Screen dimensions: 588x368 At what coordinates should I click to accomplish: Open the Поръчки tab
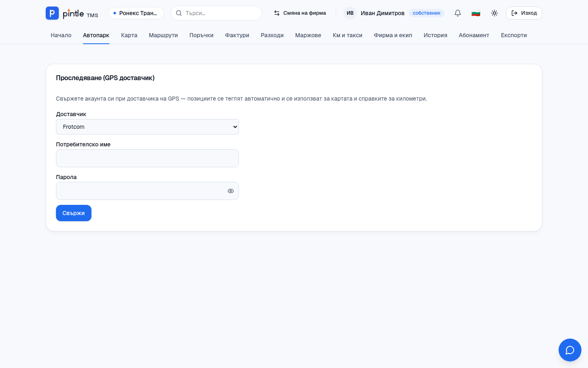tap(201, 35)
